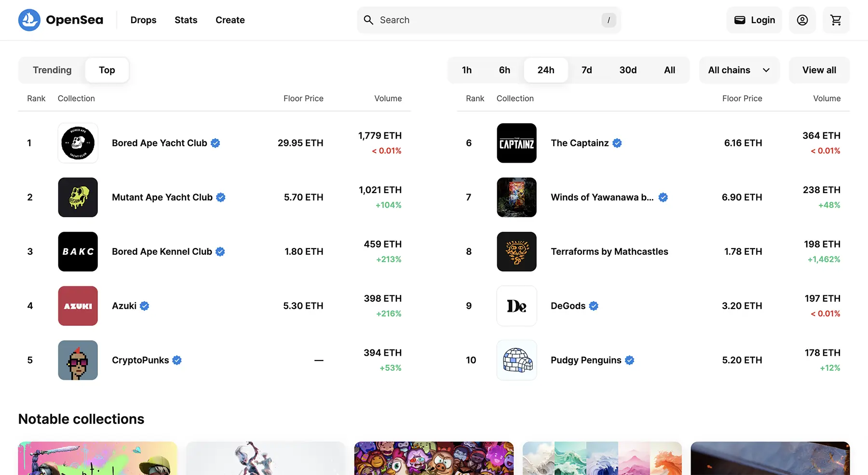Select the 7d time range
The width and height of the screenshot is (868, 475).
click(x=587, y=70)
